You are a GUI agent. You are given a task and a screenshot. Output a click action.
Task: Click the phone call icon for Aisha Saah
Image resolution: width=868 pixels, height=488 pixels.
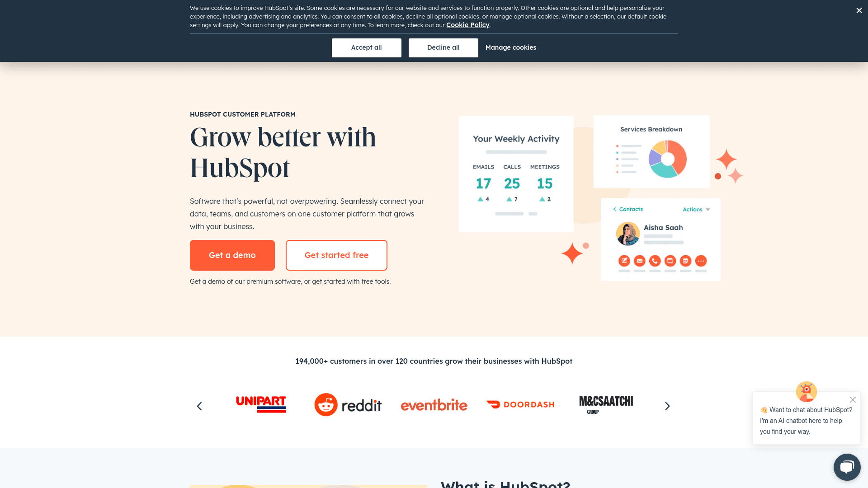coord(654,260)
